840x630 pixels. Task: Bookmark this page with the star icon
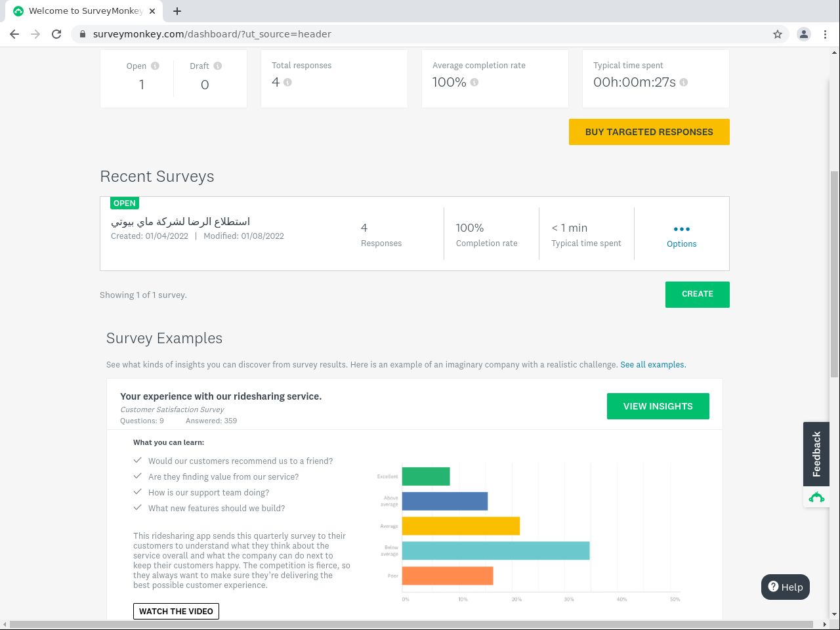778,34
